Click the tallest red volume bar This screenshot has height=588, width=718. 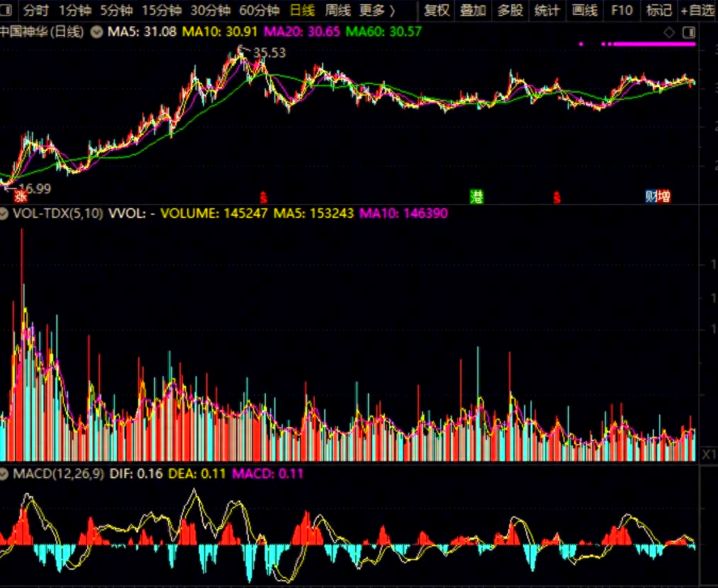coord(21,344)
